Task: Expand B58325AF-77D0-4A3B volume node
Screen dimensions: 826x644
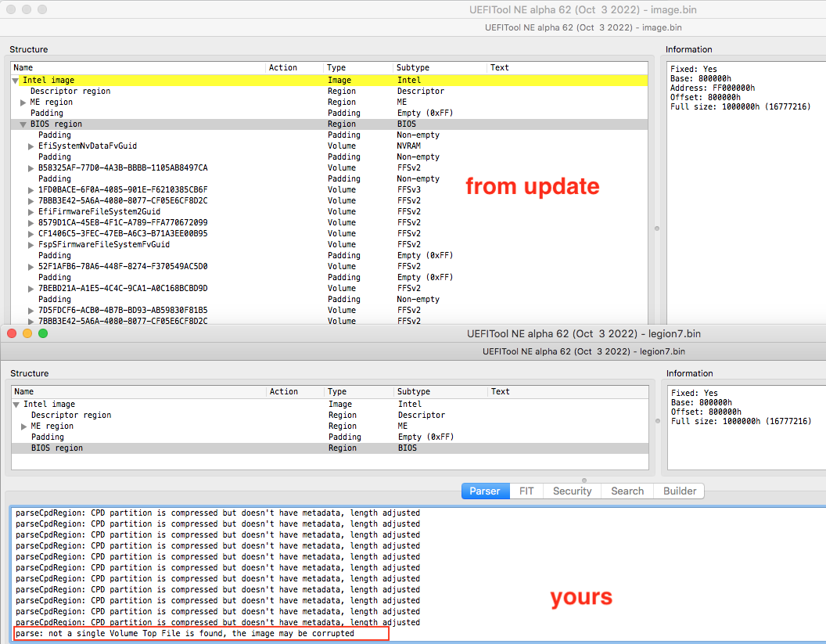Action: coord(31,168)
